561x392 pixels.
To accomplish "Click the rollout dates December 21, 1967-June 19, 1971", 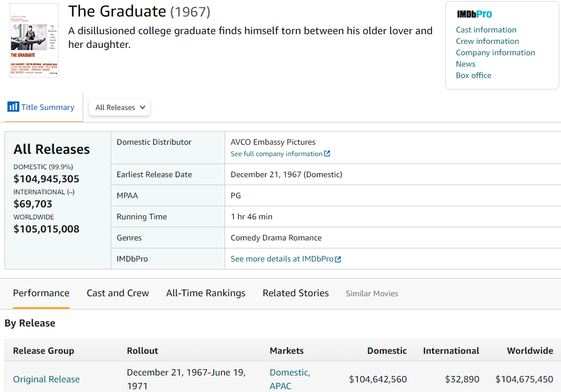I will coord(186,379).
